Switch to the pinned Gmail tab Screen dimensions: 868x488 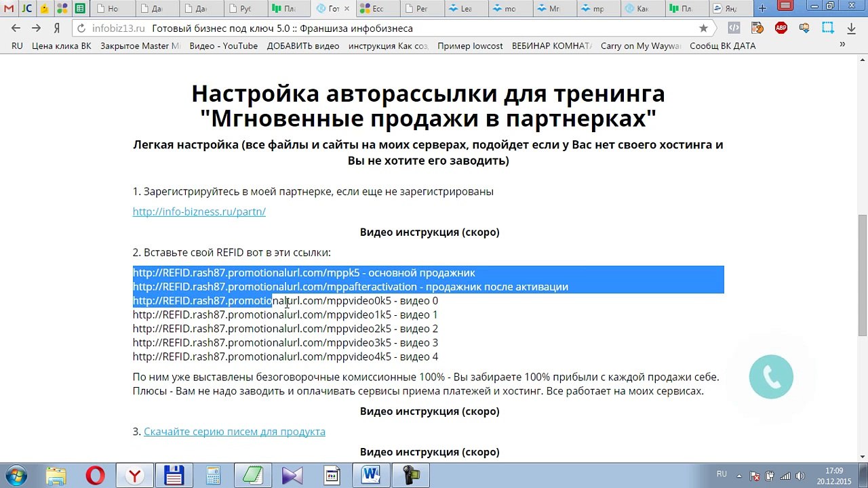click(9, 9)
